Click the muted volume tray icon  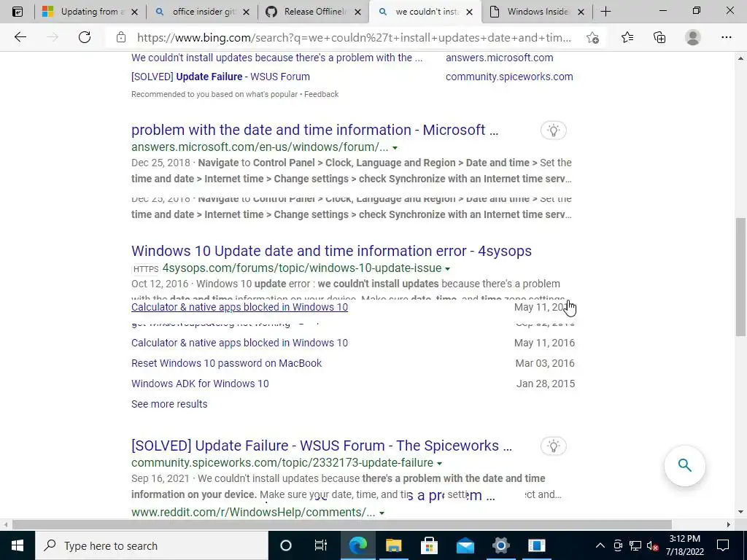click(653, 545)
